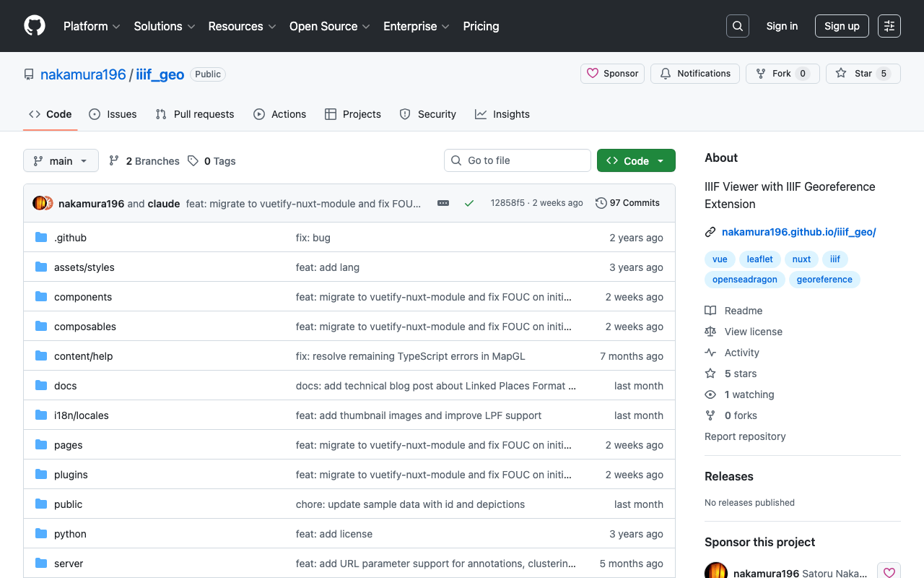Image resolution: width=924 pixels, height=578 pixels.
Task: Select the openseadragon topic tag
Action: [x=744, y=280]
